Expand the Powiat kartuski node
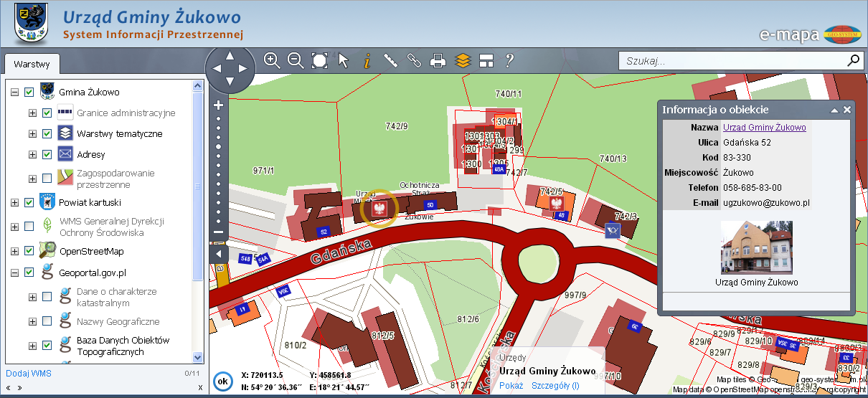The image size is (868, 398). click(14, 203)
